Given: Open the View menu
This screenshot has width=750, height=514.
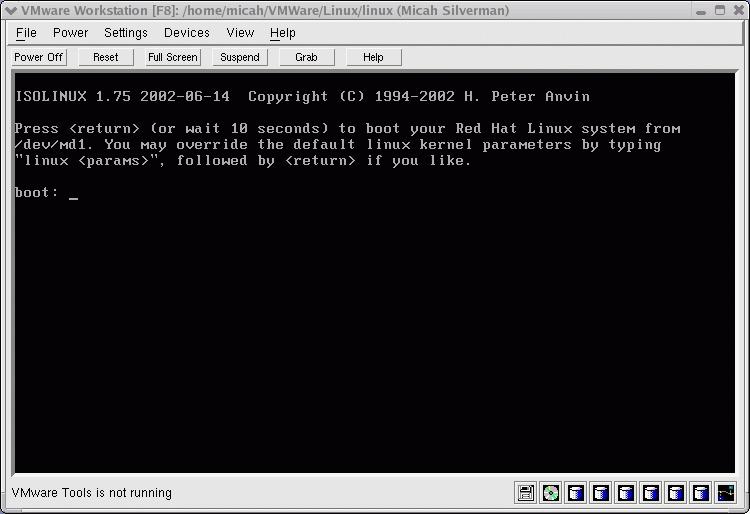Looking at the screenshot, I should coord(240,33).
